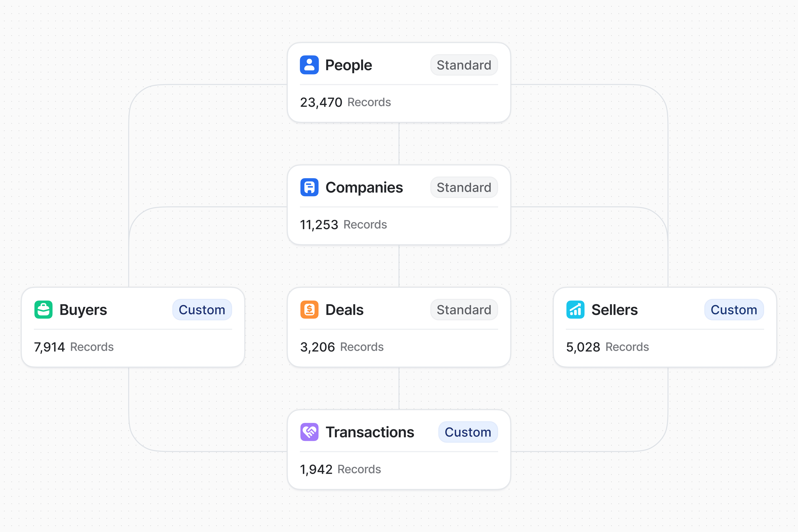
Task: Click the purple Transactions handshake icon
Action: pyautogui.click(x=309, y=432)
